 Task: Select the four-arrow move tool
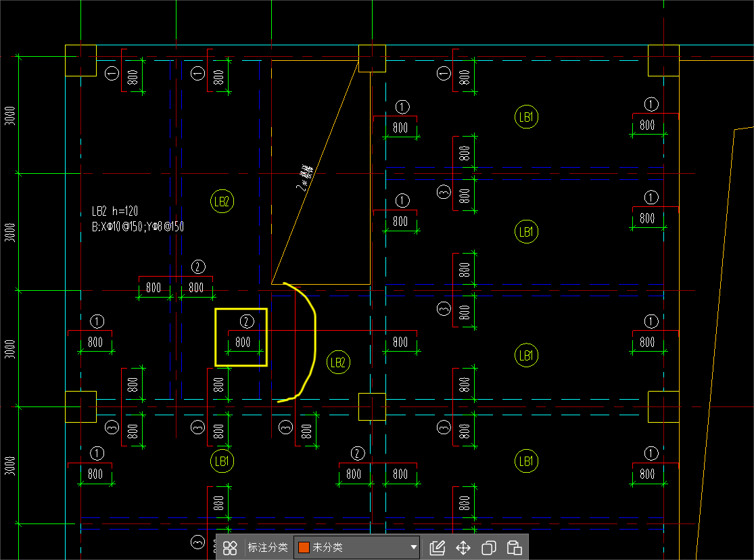[x=463, y=548]
